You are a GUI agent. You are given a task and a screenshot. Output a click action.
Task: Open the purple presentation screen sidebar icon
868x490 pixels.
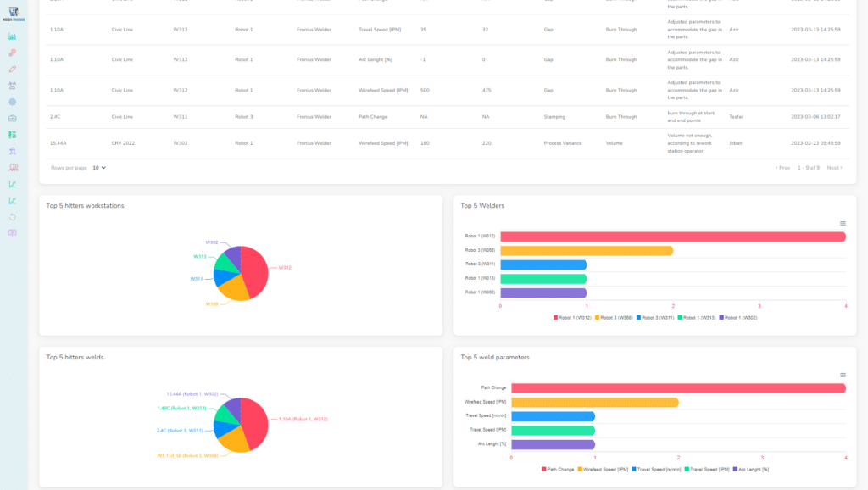[x=12, y=233]
